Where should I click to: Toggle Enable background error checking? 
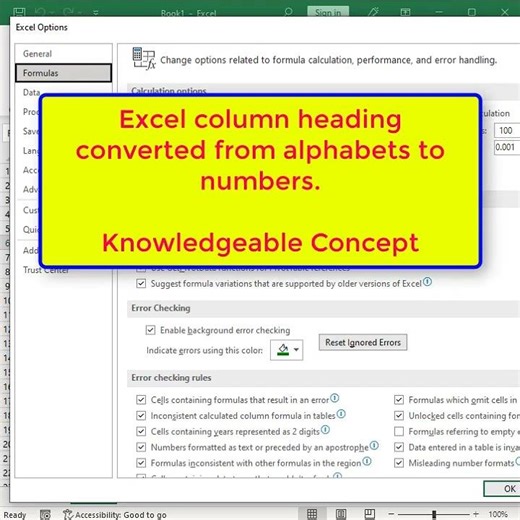pos(150,330)
